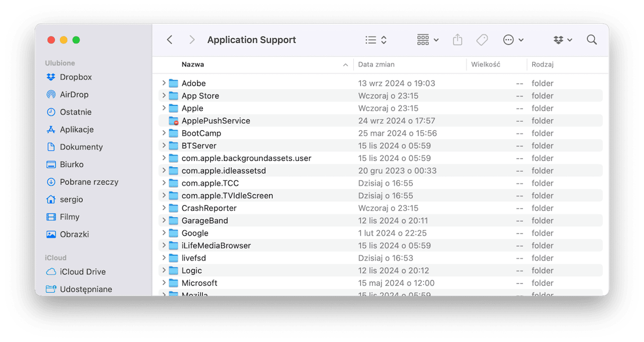Click the Application Support window title
This screenshot has width=644, height=342.
point(252,40)
